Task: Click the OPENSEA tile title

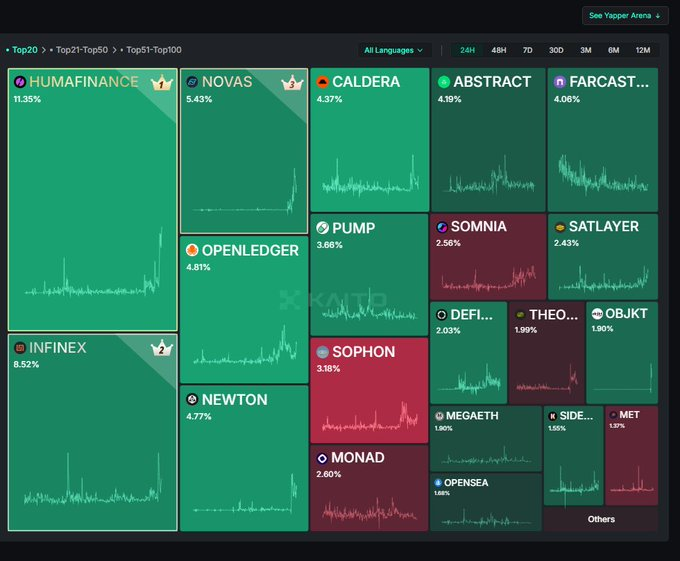Action: point(466,483)
